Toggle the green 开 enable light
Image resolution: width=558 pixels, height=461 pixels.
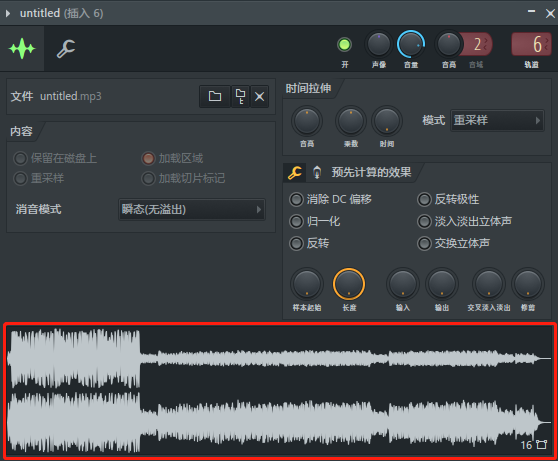(344, 44)
